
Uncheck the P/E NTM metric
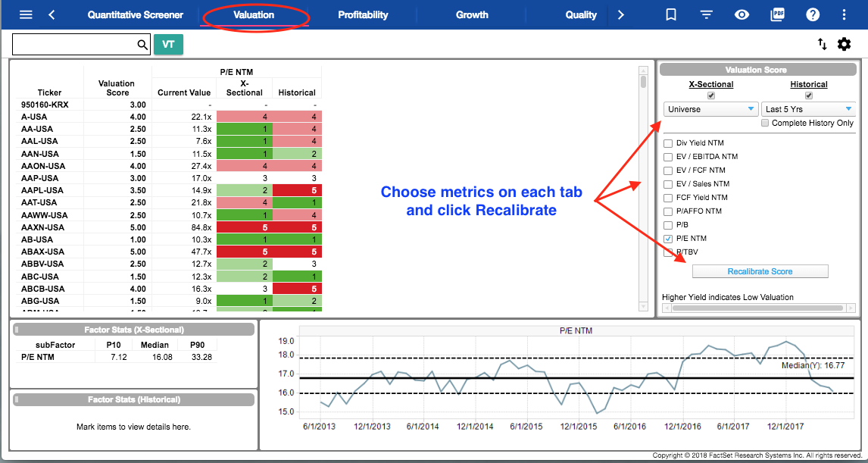coord(668,239)
